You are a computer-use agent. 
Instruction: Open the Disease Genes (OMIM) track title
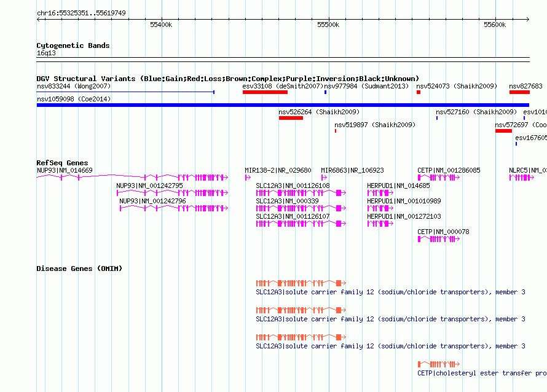[79, 269]
